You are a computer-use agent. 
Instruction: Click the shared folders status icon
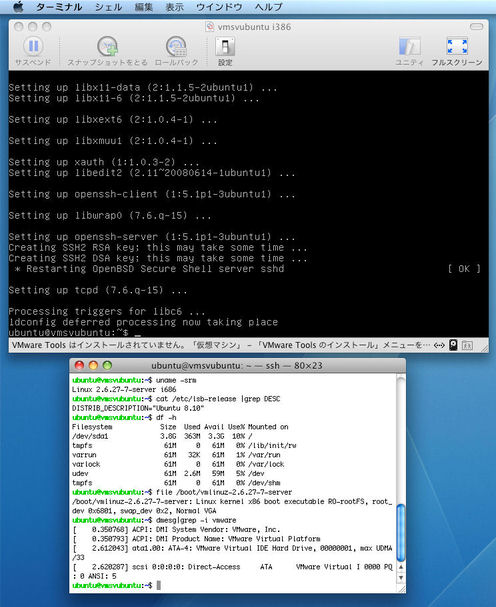point(467,345)
